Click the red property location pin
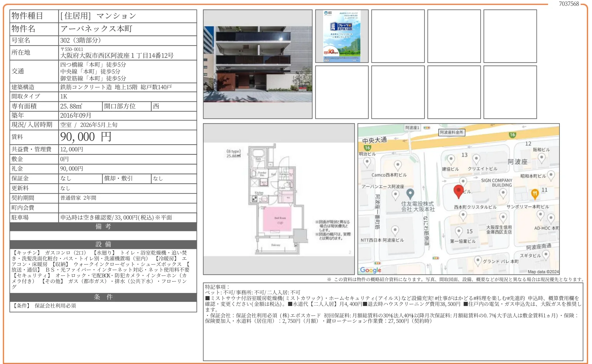The width and height of the screenshot is (592, 364). click(458, 190)
